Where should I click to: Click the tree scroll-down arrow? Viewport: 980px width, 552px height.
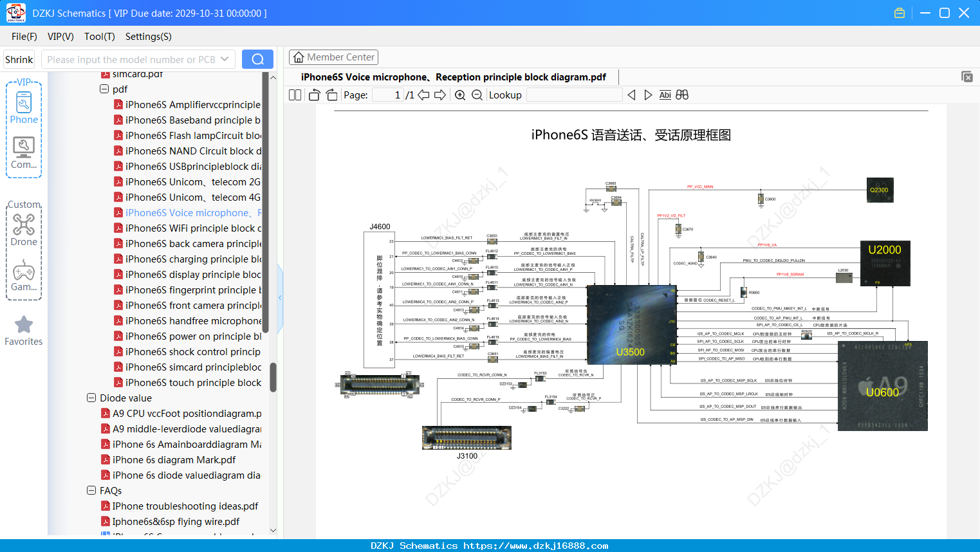pos(273,531)
